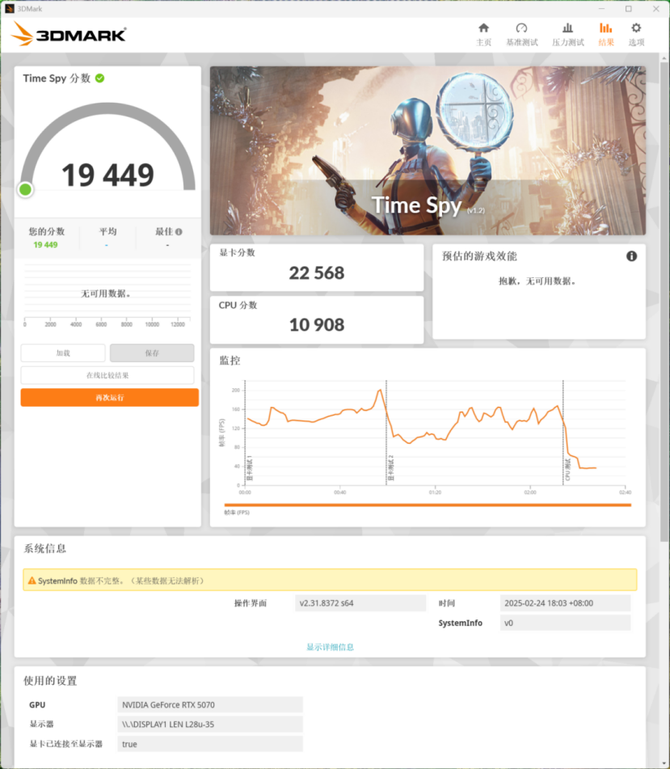
Task: Open the Benchmarks tab (基准测试)
Action: (x=522, y=34)
